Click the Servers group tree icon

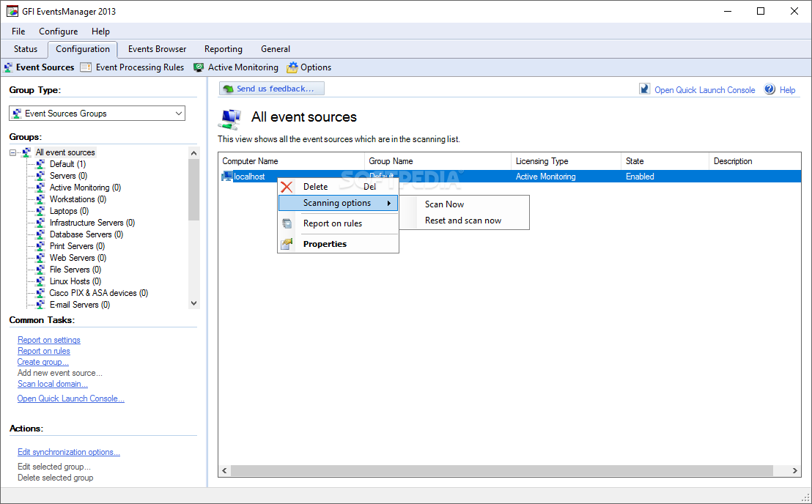(40, 176)
